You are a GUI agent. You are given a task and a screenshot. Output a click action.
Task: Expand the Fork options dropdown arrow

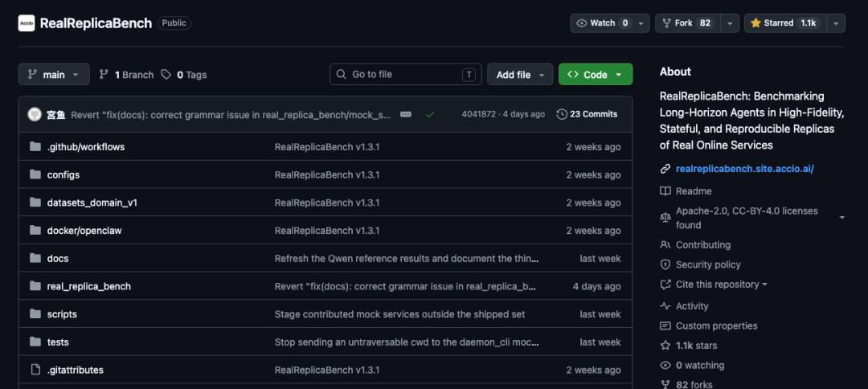click(730, 23)
